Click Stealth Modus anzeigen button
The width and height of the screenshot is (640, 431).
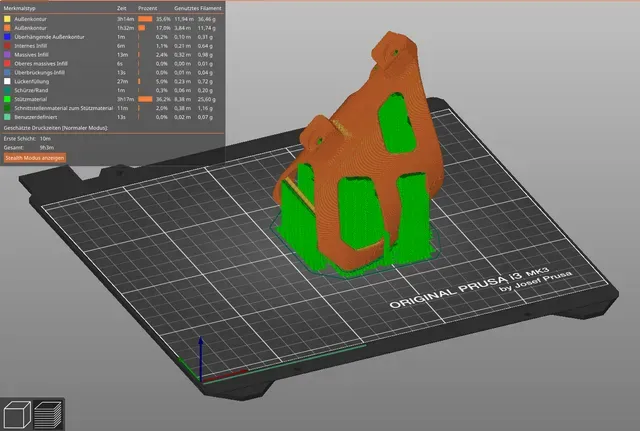[x=35, y=158]
